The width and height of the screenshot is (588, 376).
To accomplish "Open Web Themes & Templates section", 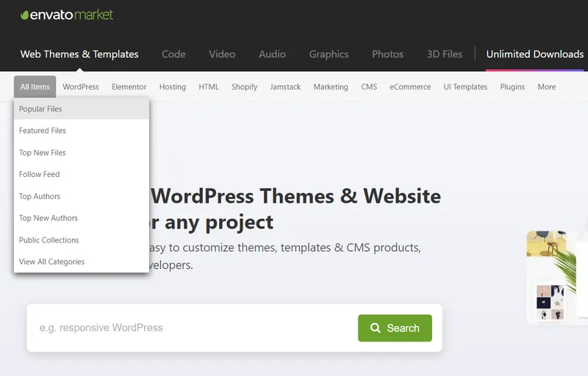I will (79, 54).
